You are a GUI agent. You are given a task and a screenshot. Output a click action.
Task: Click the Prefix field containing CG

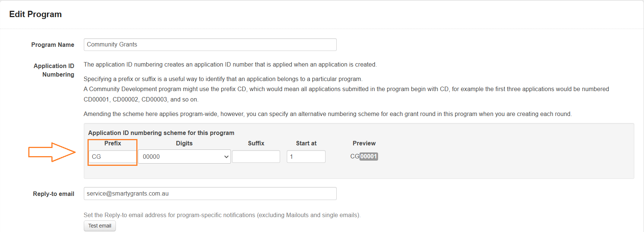[112, 157]
